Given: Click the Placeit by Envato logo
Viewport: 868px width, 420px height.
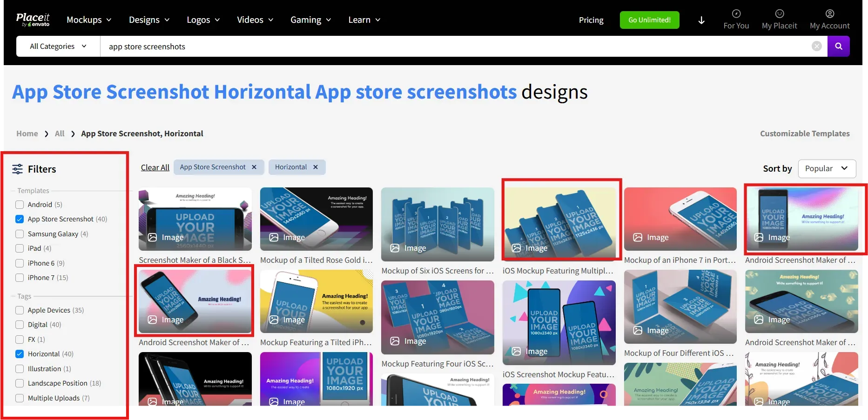Looking at the screenshot, I should pos(33,19).
